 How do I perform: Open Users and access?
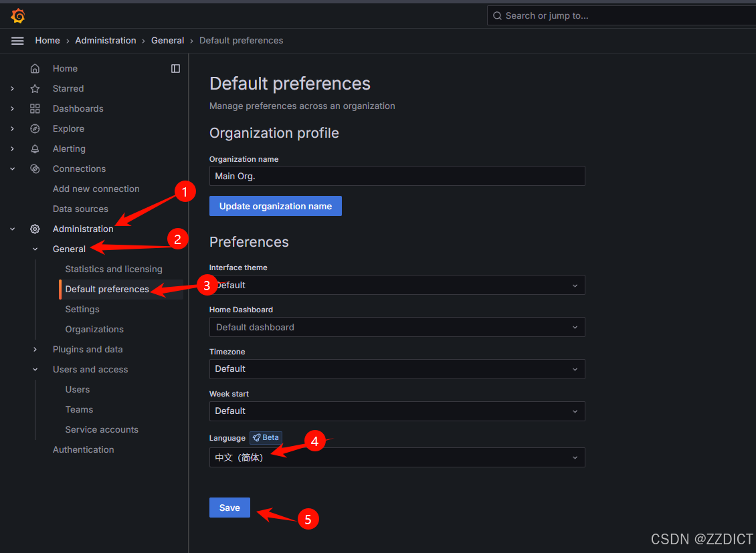(x=90, y=370)
